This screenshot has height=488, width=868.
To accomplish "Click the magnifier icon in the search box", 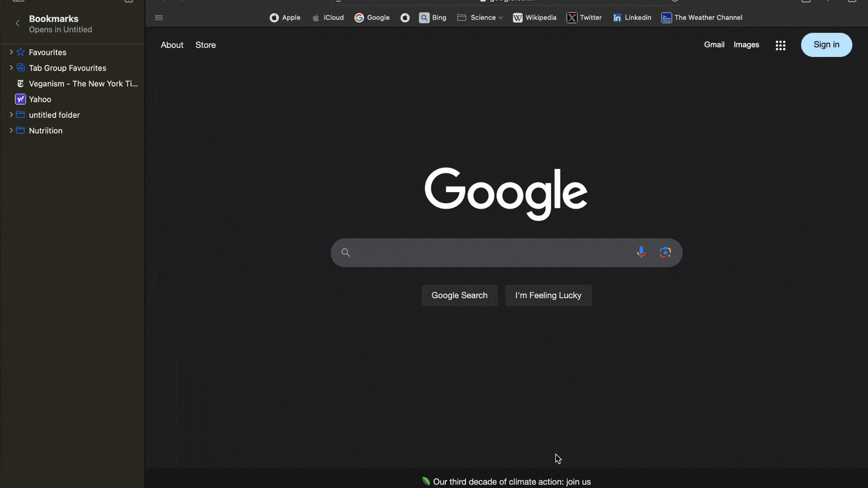I will (346, 252).
